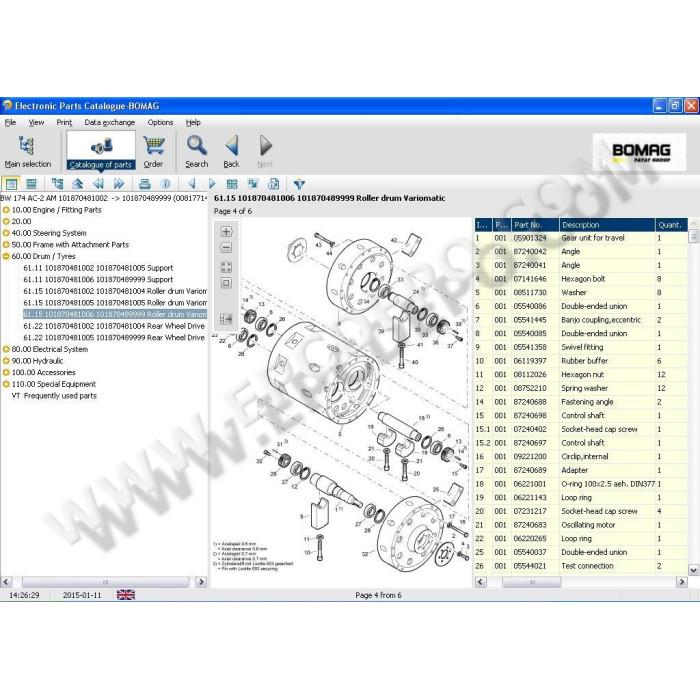Sort by the Part No. column header
This screenshot has height=700, width=700.
point(534,225)
